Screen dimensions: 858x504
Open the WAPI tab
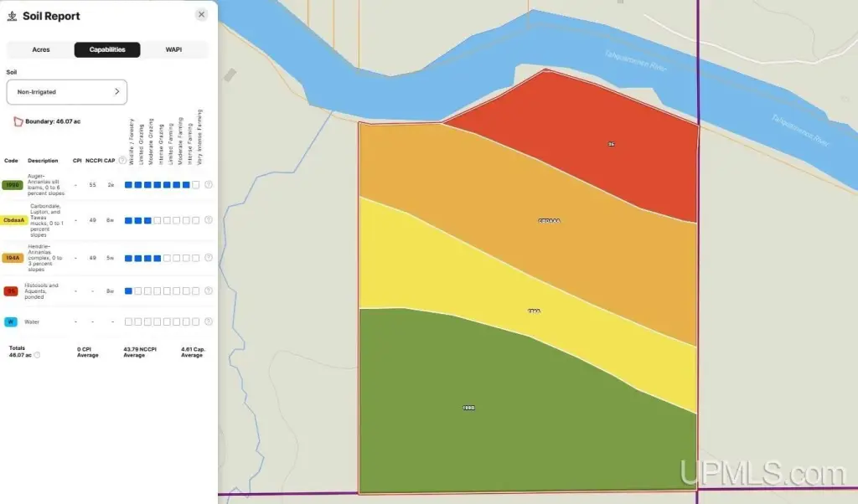tap(173, 49)
